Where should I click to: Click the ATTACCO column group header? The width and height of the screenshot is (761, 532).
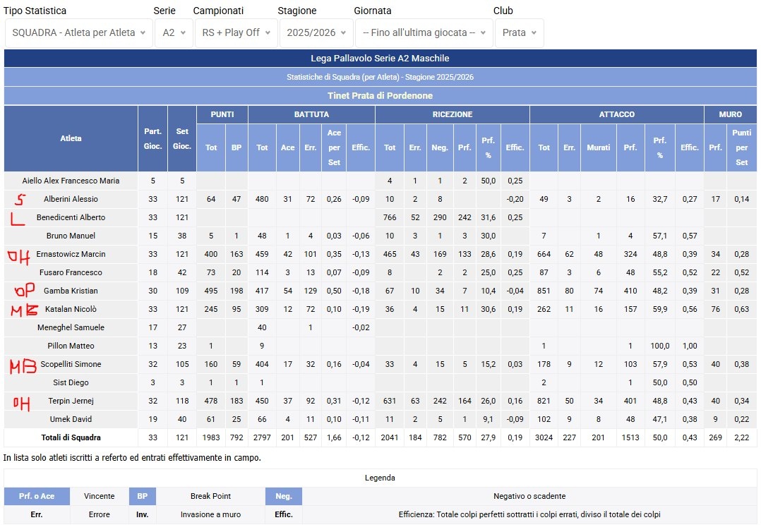pos(617,114)
